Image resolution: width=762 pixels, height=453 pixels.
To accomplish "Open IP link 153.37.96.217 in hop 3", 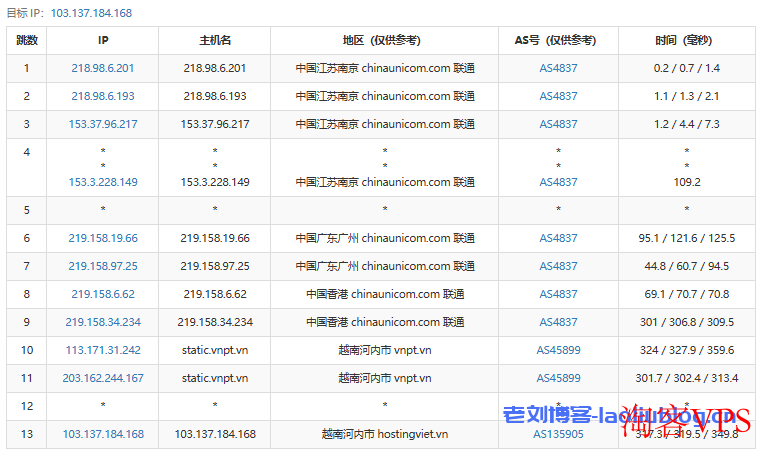I will tap(103, 124).
